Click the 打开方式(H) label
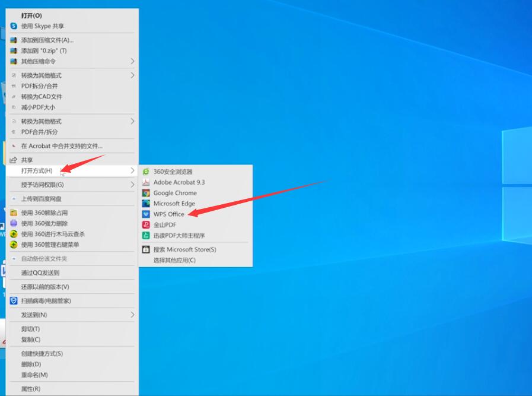Screen dimensions: 532x396 [x=37, y=170]
